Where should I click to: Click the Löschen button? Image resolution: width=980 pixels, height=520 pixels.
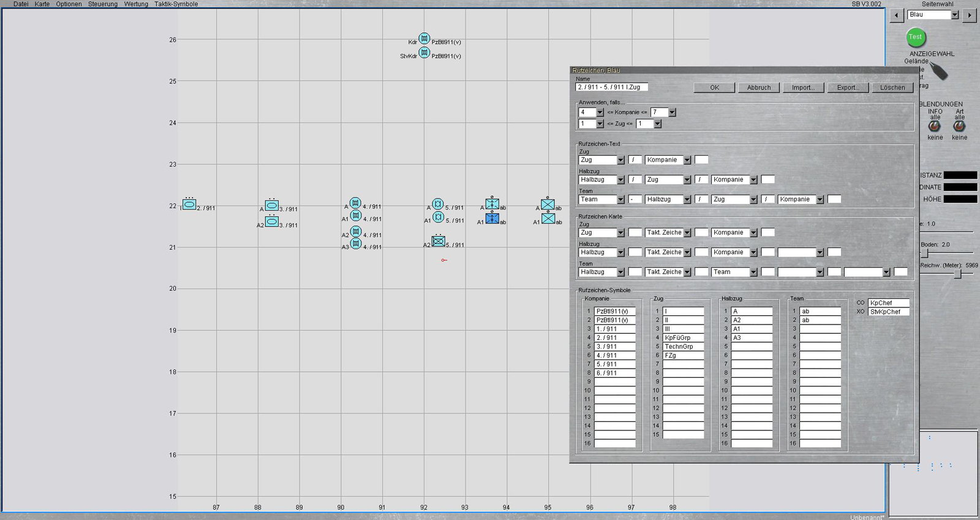[892, 88]
